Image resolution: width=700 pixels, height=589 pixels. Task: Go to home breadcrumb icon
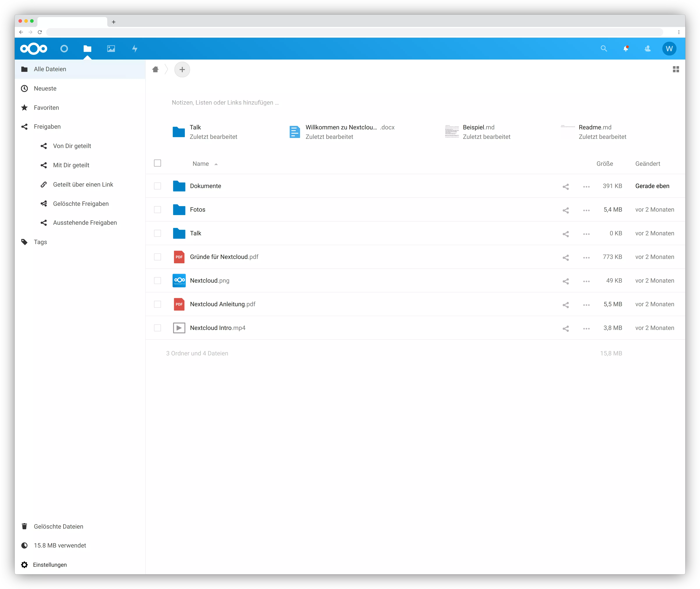point(155,69)
